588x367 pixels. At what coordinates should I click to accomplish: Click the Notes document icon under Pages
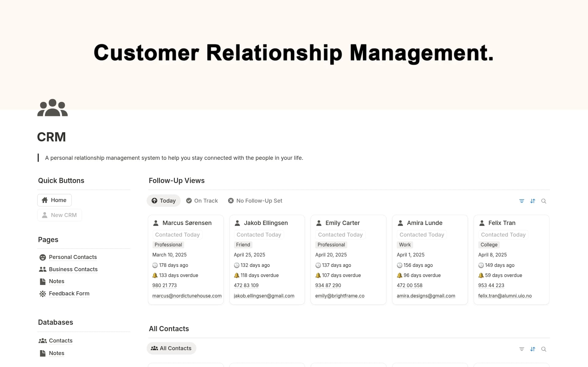[x=43, y=281]
